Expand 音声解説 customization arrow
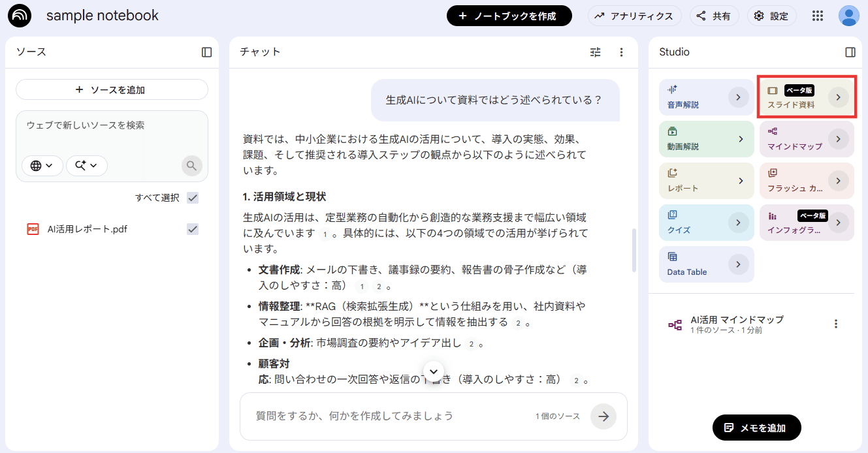Viewport: 868px width, 453px height. pyautogui.click(x=738, y=97)
